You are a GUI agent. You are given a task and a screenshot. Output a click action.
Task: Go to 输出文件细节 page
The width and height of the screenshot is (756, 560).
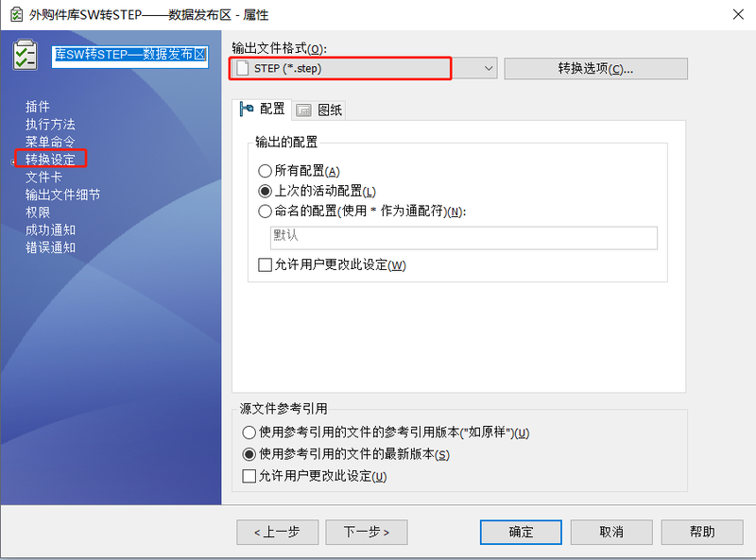(x=62, y=195)
